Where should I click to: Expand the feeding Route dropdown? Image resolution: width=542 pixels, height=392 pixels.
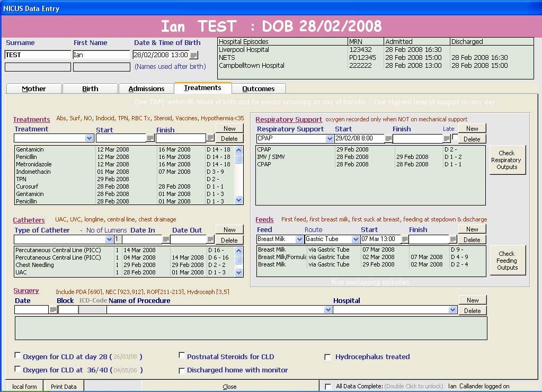356,239
